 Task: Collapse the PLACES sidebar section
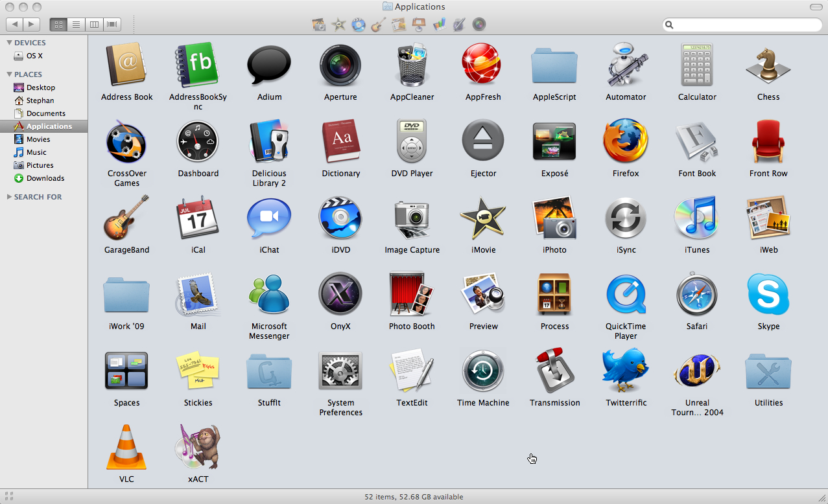pyautogui.click(x=10, y=74)
